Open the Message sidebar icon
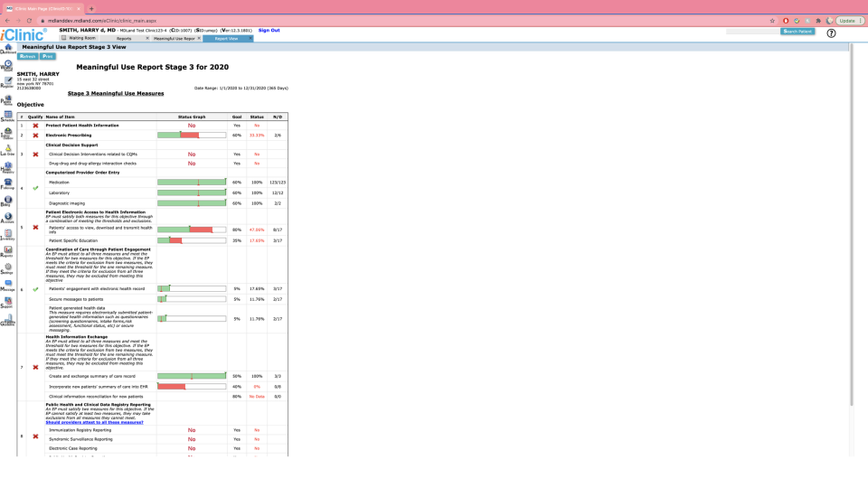 click(8, 286)
